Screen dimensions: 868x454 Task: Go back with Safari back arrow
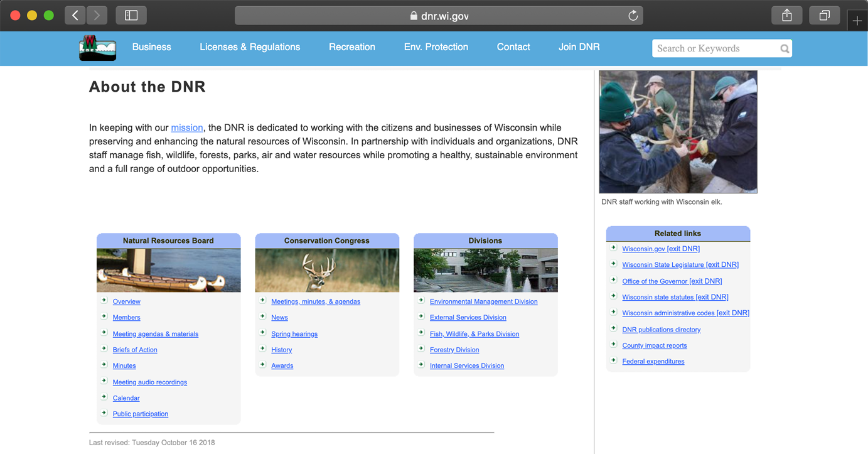click(75, 15)
